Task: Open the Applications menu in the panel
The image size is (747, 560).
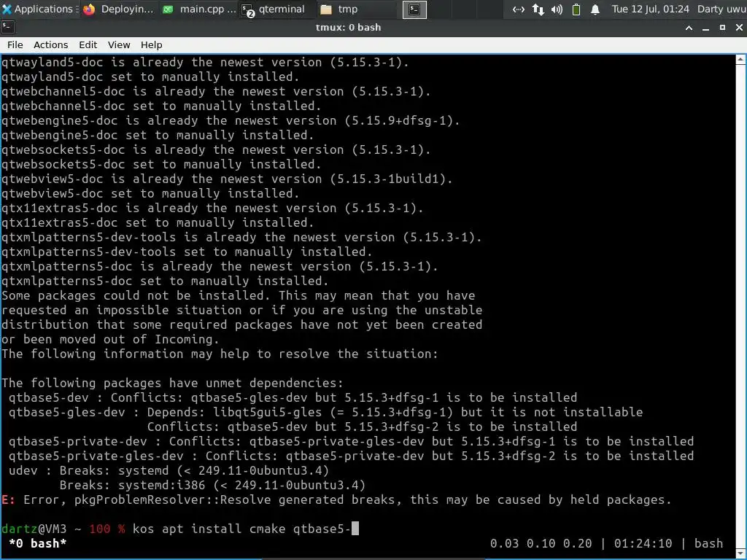Action: 39,9
